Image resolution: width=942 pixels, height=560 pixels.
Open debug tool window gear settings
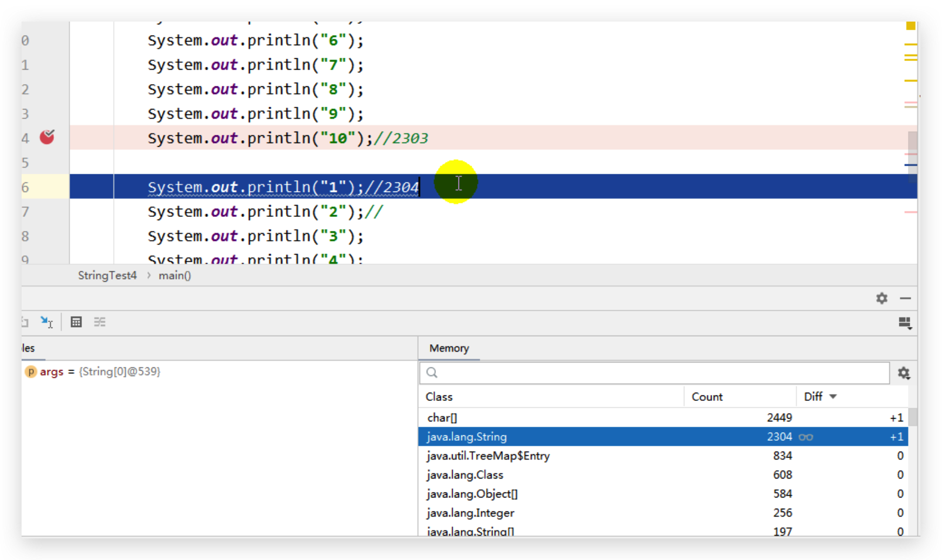[882, 298]
